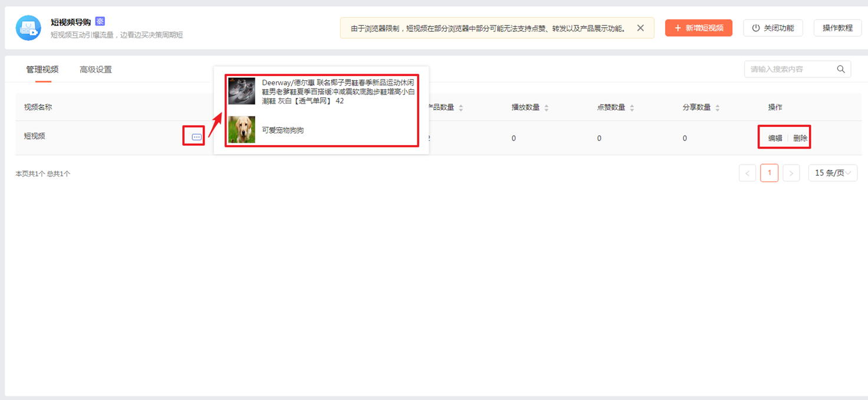This screenshot has height=400, width=868.
Task: Click 编辑 for the 短视频 row
Action: point(775,138)
